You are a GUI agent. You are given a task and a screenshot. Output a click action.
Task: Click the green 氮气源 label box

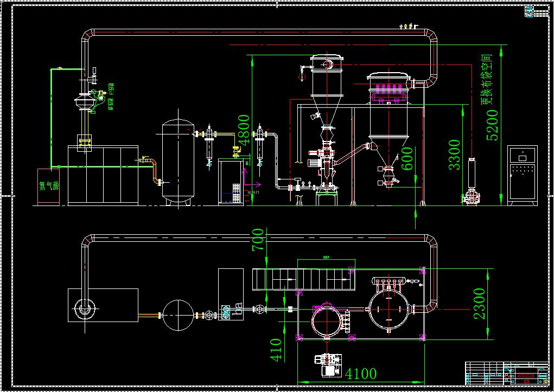48,187
